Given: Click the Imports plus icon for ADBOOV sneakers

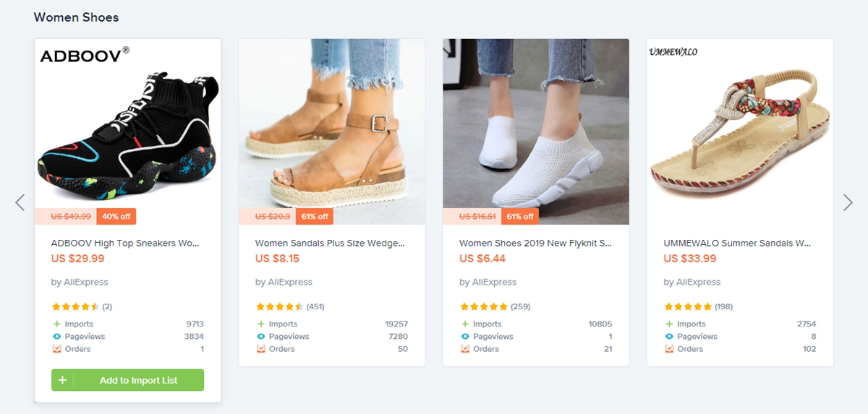Looking at the screenshot, I should pyautogui.click(x=57, y=324).
